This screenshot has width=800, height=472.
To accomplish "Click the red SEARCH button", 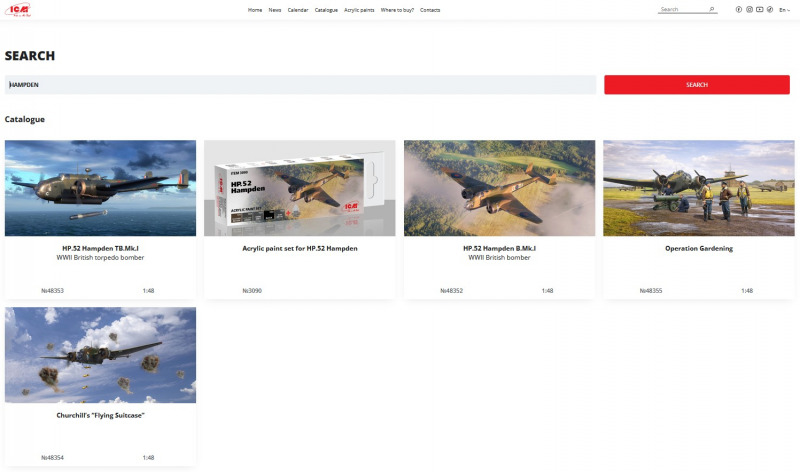I will 697,85.
